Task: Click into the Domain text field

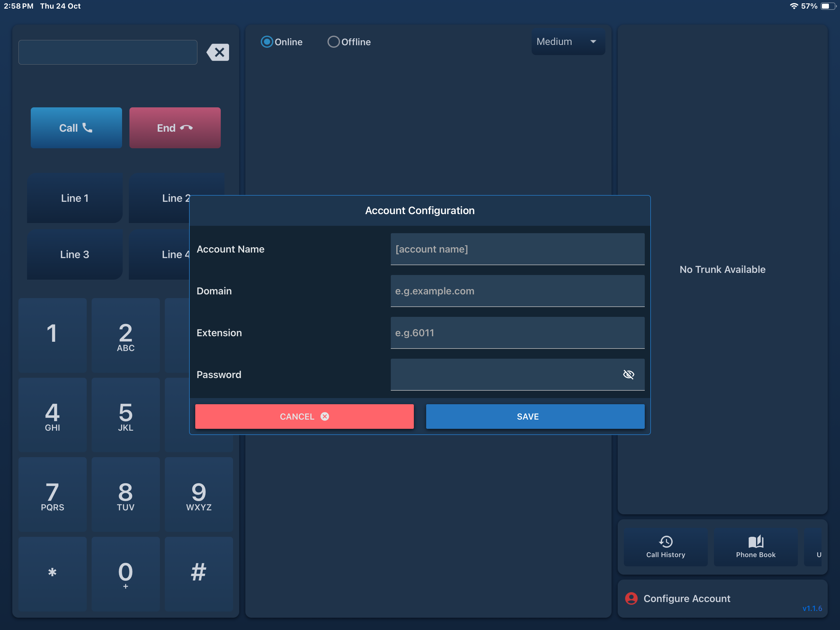Action: [x=517, y=291]
